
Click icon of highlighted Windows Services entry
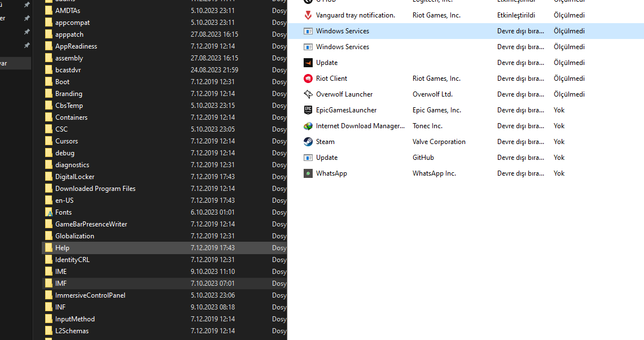308,31
